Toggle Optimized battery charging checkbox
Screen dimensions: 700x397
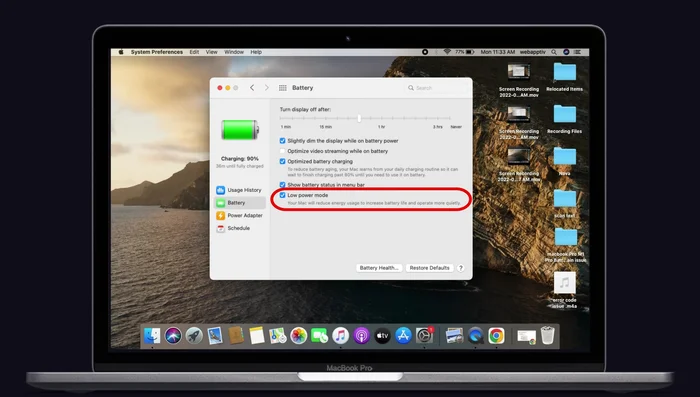283,161
